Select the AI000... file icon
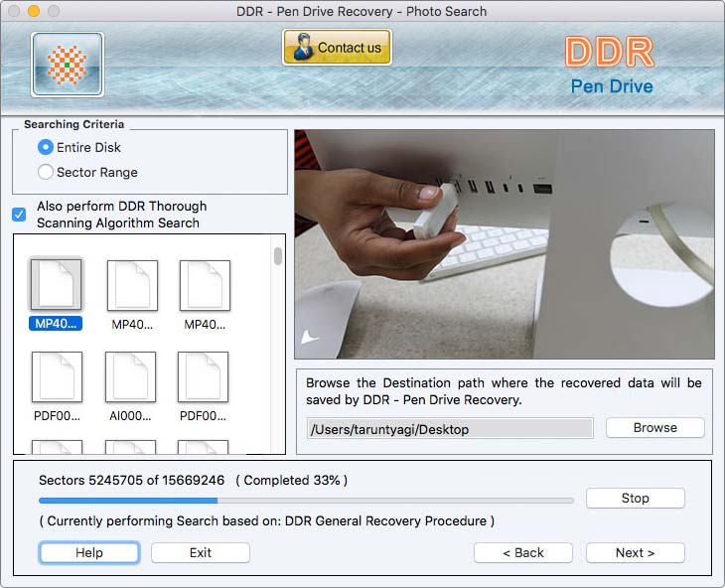 click(130, 376)
